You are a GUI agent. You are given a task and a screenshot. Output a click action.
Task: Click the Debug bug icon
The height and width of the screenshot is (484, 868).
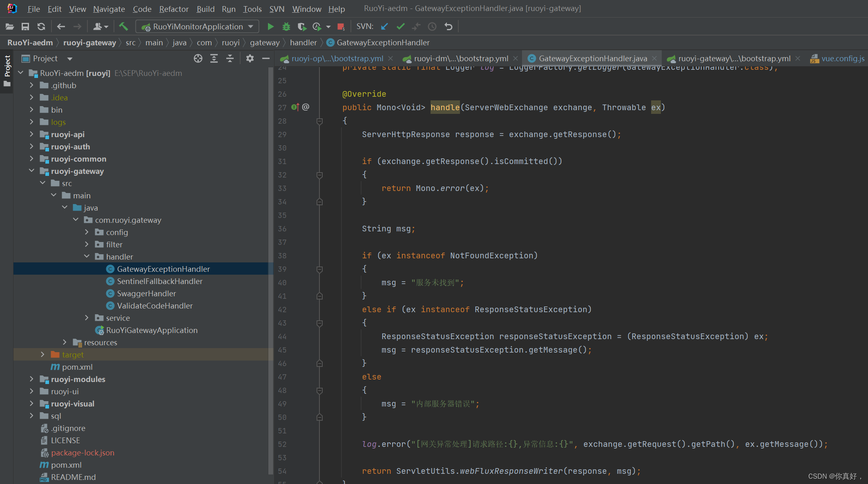pyautogui.click(x=286, y=27)
